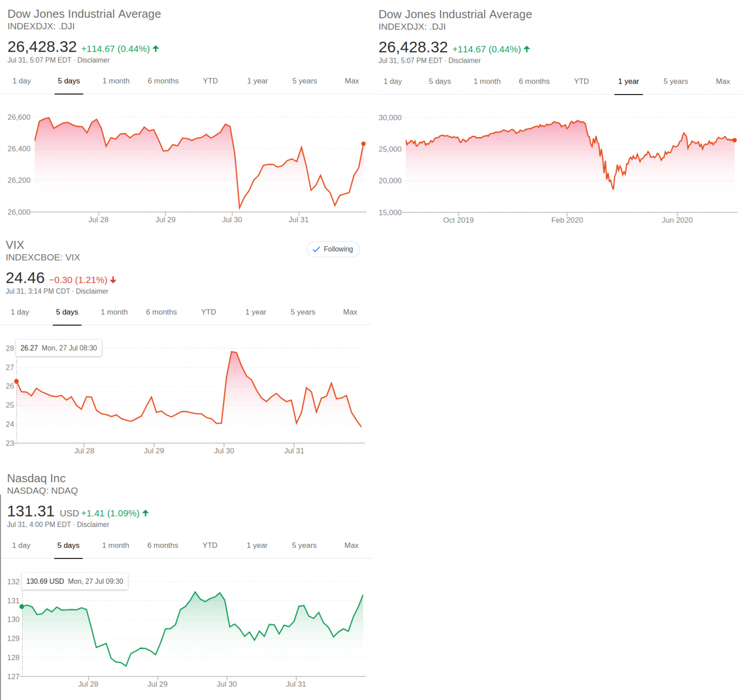Select YTD tab on Nasdaq chart
The width and height of the screenshot is (743, 700).
210,546
